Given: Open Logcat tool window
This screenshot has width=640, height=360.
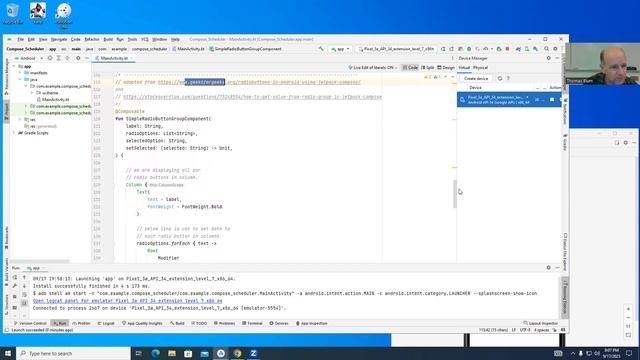Looking at the screenshot, I should coord(106,323).
